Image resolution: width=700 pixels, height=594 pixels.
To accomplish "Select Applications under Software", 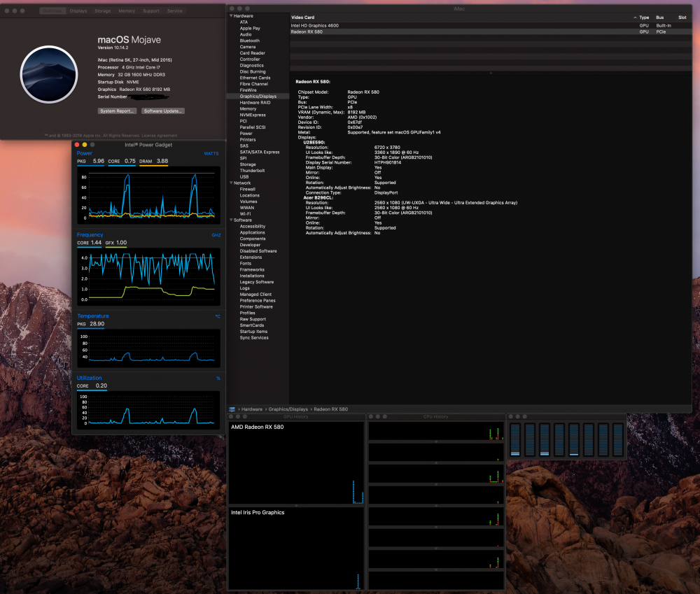I will pyautogui.click(x=252, y=232).
